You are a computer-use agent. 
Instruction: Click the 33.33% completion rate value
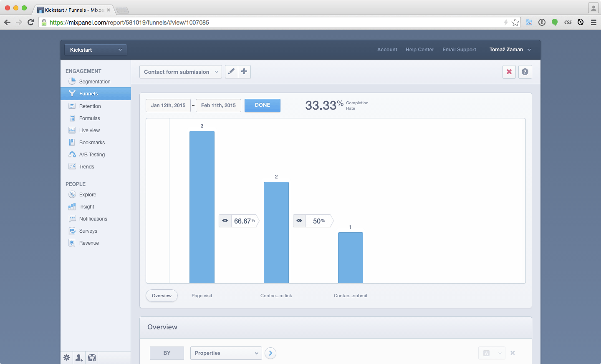point(324,105)
